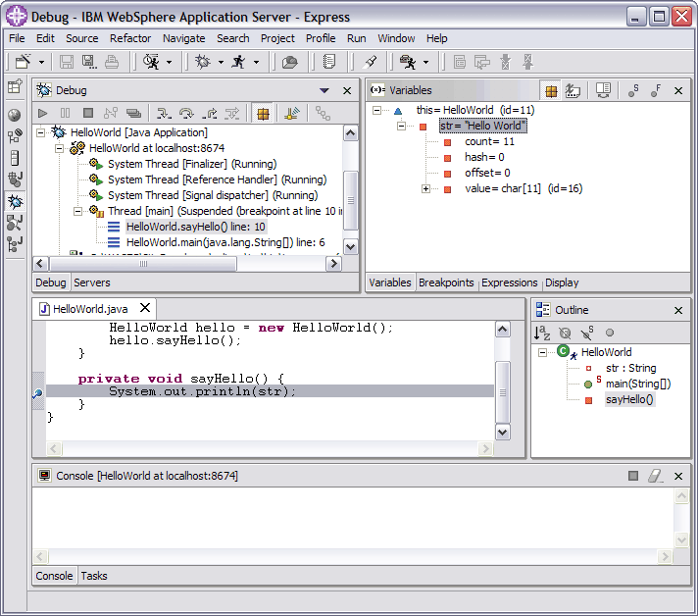This screenshot has width=698, height=616.
Task: Terminate from the Console toolbar square icon
Action: (633, 476)
